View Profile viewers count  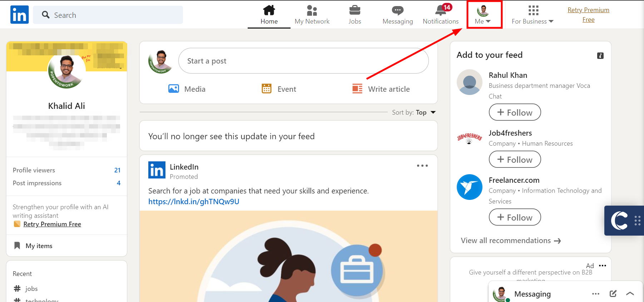tap(66, 170)
